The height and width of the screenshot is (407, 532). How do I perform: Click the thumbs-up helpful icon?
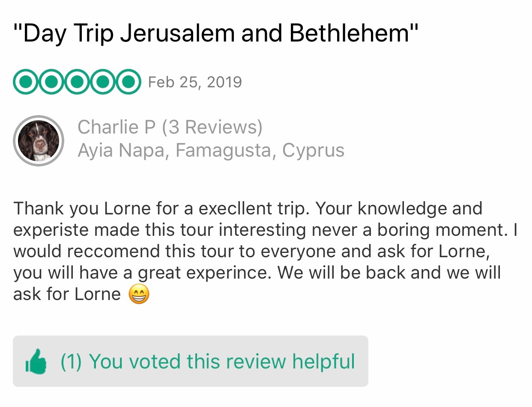pos(36,362)
